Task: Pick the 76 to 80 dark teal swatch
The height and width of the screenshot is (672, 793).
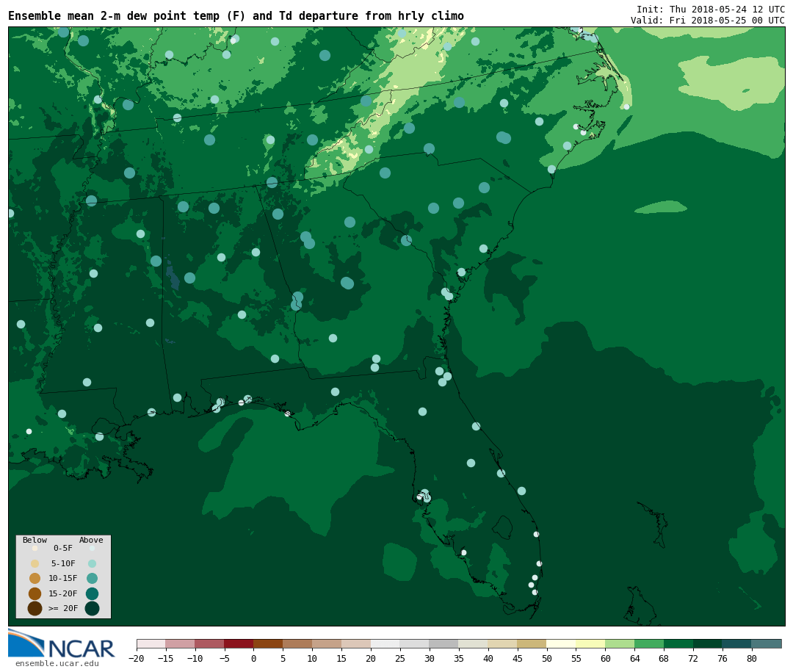Action: 737,643
